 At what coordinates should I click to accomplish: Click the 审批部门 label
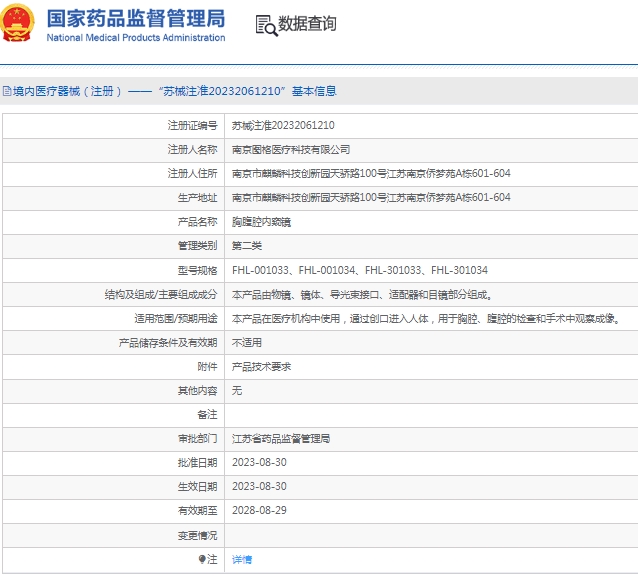tap(197, 439)
